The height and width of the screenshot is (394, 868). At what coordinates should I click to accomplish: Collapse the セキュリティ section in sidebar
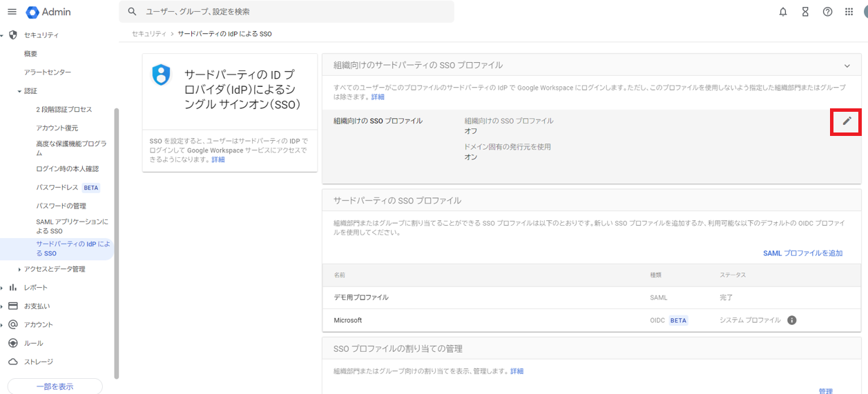(x=3, y=35)
